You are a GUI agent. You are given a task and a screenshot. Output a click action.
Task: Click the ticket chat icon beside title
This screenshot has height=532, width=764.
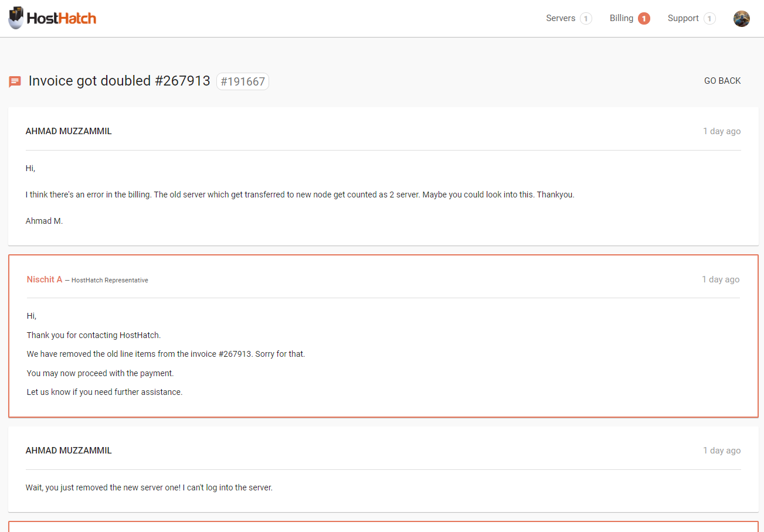(15, 81)
